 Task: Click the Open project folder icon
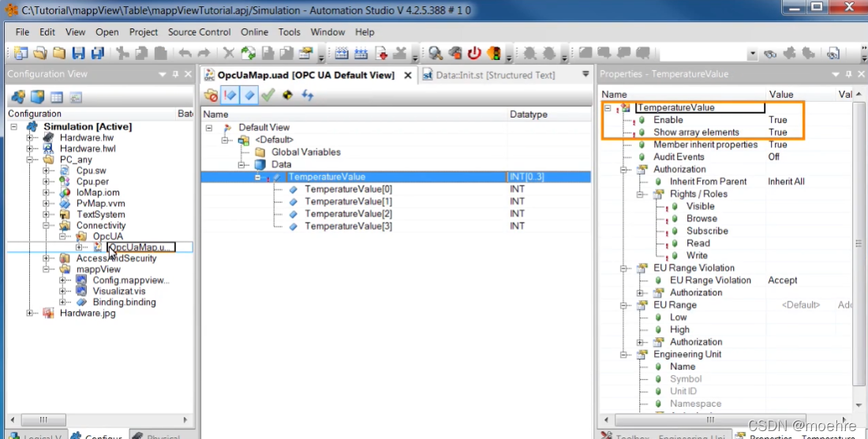pos(40,53)
